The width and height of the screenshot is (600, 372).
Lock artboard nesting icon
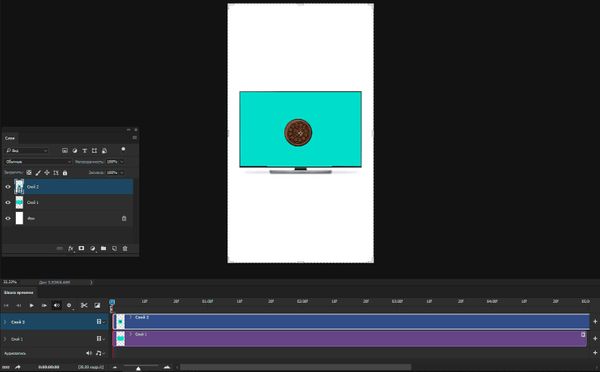[56, 173]
